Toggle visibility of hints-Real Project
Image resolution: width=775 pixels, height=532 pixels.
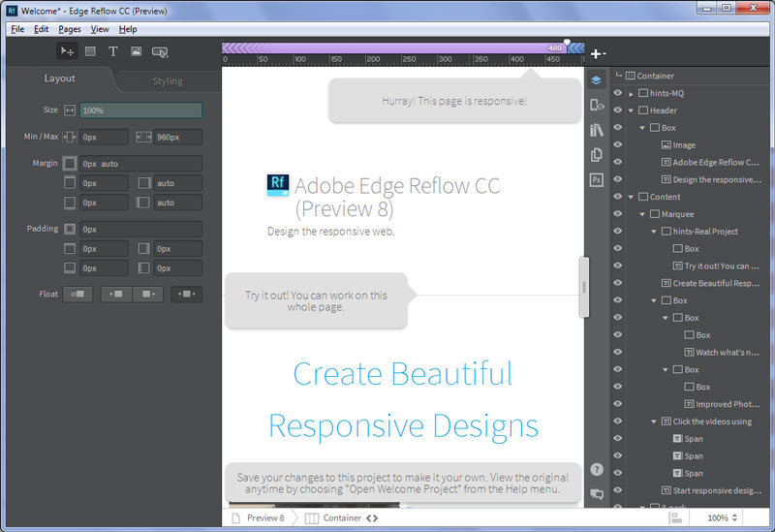point(618,232)
